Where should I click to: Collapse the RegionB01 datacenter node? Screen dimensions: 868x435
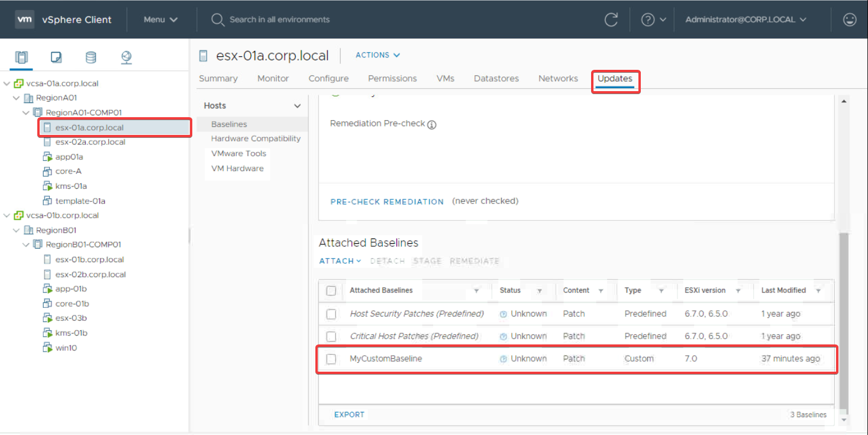pyautogui.click(x=17, y=230)
